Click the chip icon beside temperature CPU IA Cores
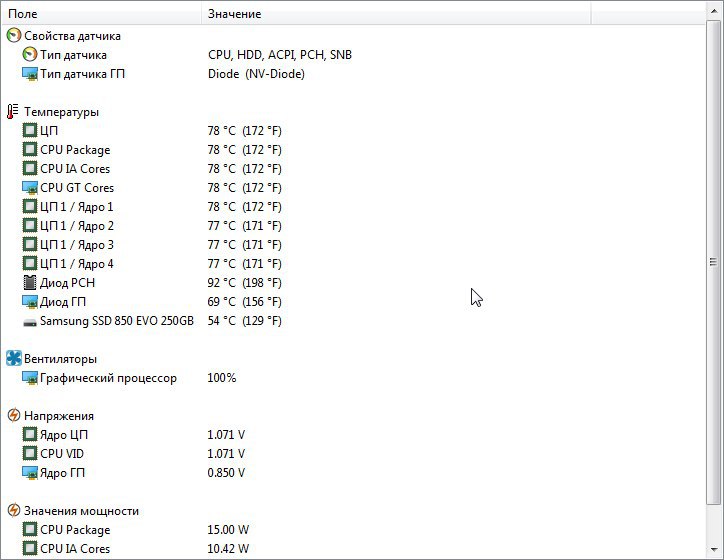Viewport: 724px width, 560px height. click(30, 169)
